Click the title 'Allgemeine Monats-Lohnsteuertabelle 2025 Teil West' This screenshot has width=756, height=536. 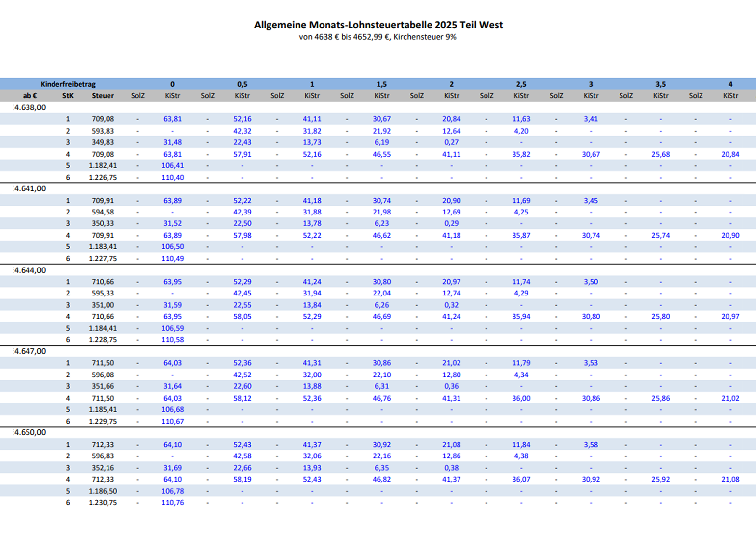[378, 25]
